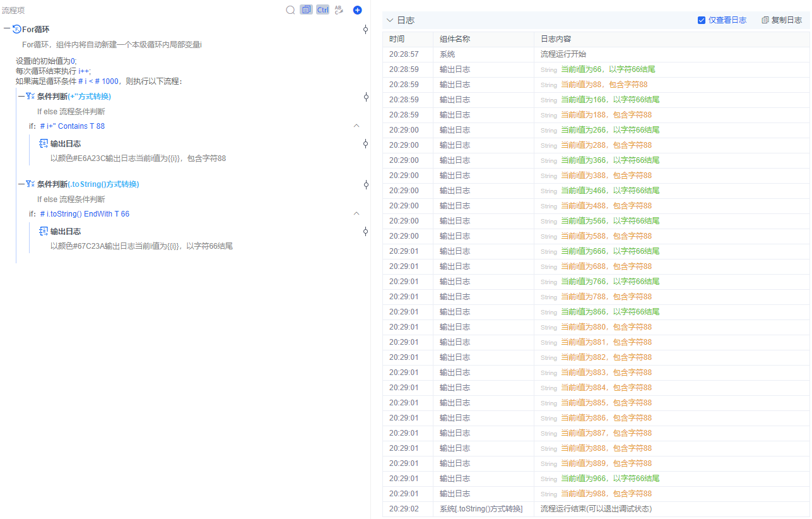Click the copy/duplicate icon next to search

[306, 9]
